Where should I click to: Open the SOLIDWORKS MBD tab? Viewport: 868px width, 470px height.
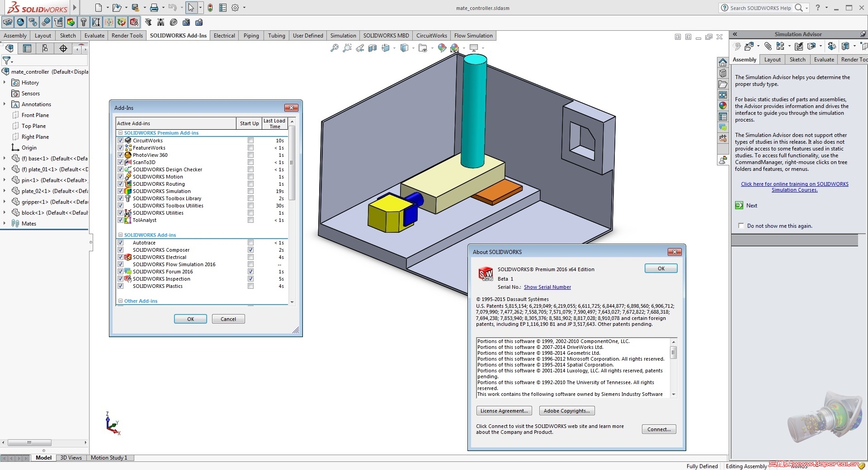click(x=386, y=36)
